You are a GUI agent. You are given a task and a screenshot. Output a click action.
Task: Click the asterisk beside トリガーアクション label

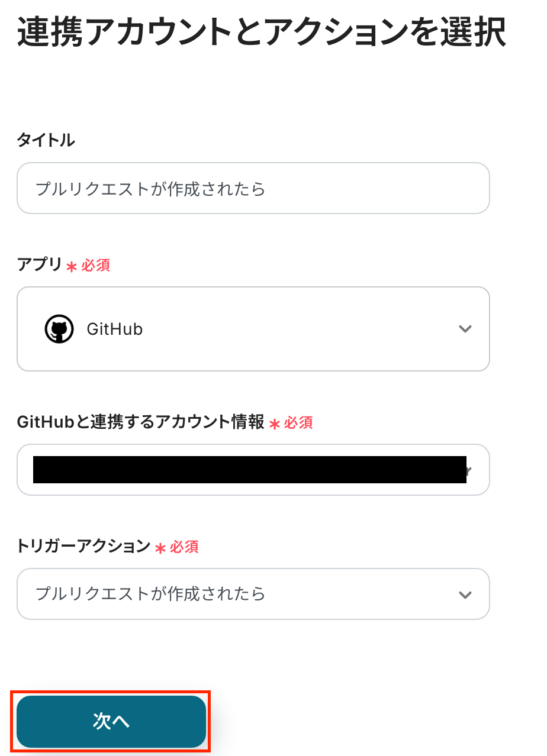[x=160, y=548]
